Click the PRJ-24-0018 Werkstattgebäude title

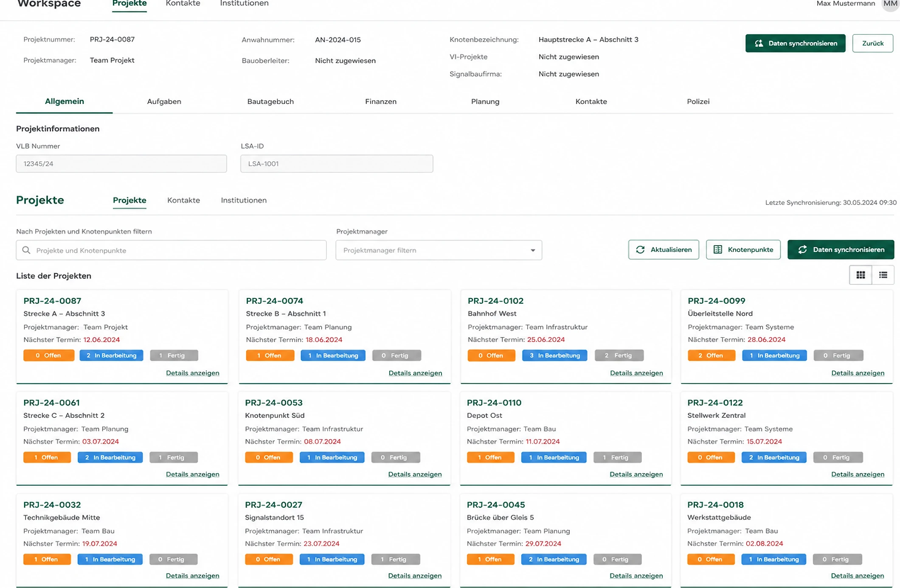point(715,505)
